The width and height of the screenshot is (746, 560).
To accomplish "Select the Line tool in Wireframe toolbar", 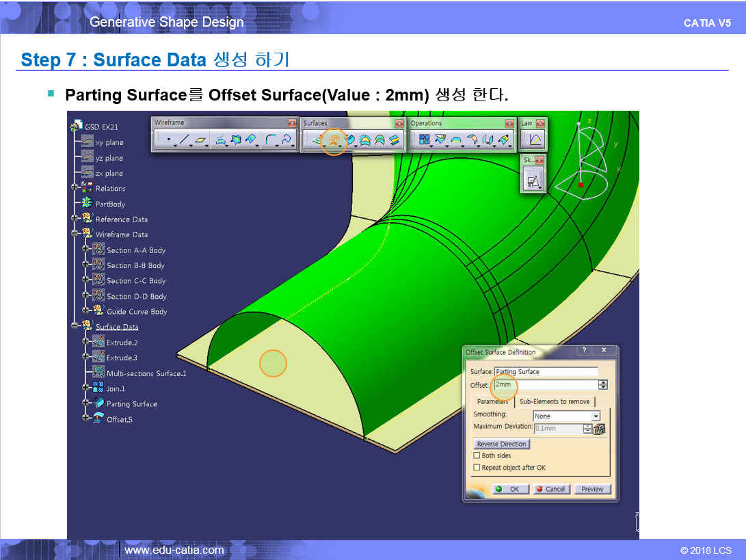I will coord(184,140).
